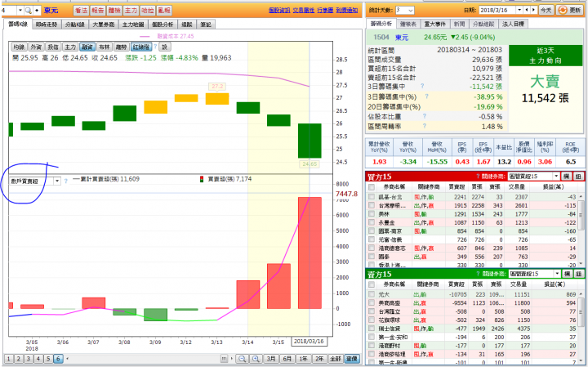
Task: Set chart range to 3月
Action: click(271, 359)
